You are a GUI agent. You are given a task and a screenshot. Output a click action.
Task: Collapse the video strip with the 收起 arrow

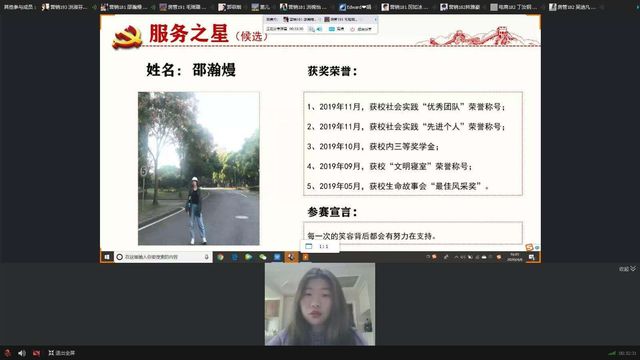pos(627,269)
